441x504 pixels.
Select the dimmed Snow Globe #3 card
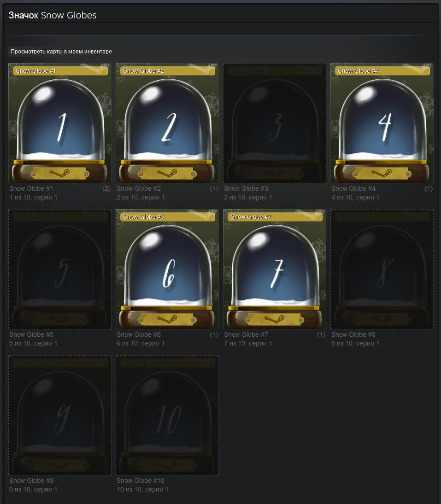tap(275, 123)
